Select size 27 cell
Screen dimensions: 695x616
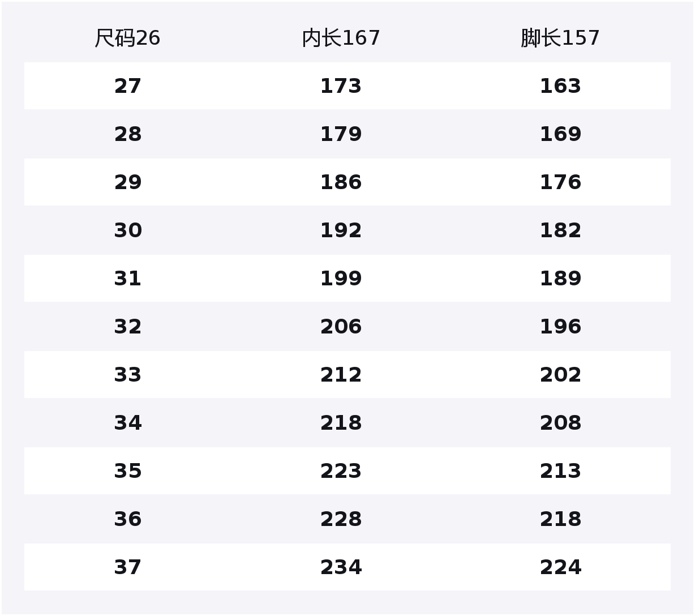[128, 86]
